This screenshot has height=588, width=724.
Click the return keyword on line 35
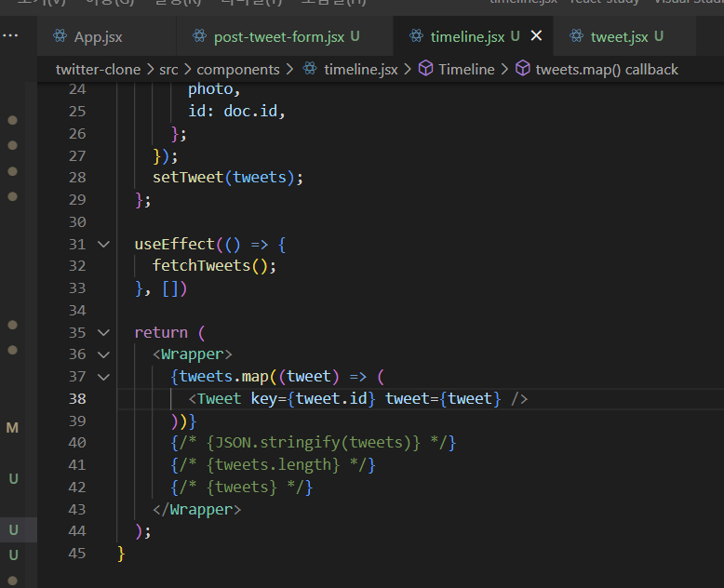(x=161, y=333)
